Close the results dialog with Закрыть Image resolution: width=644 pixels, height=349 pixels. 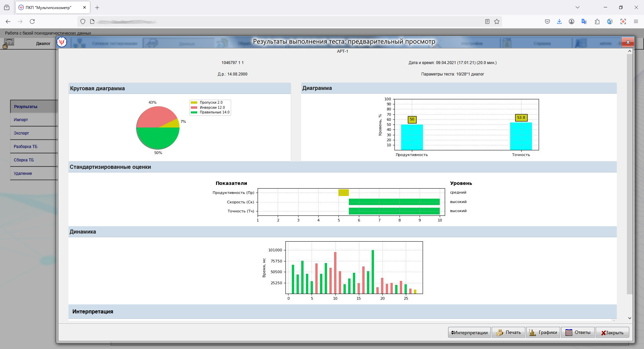[x=612, y=332]
